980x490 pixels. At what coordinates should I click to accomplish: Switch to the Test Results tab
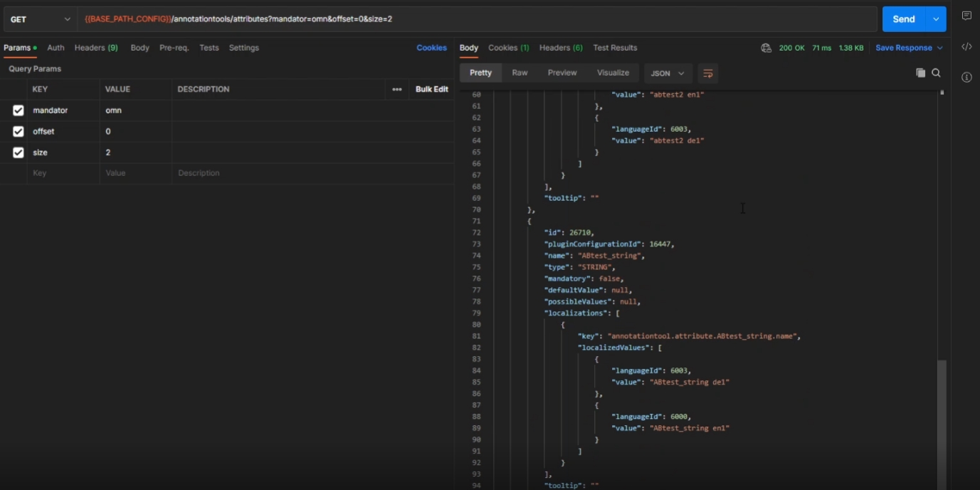615,48
